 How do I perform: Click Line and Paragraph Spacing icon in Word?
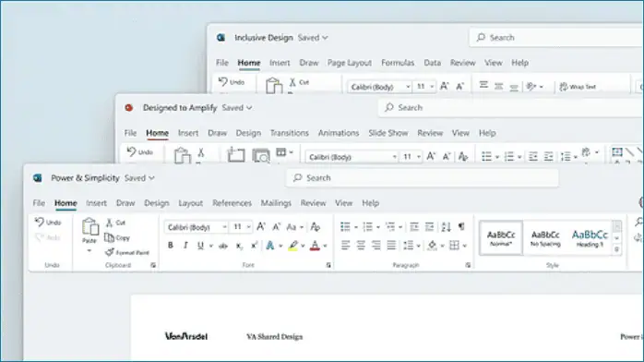(x=408, y=246)
